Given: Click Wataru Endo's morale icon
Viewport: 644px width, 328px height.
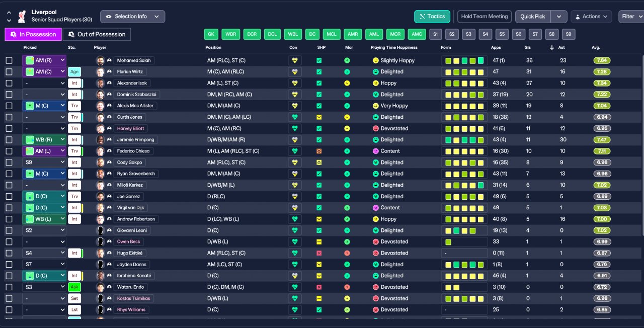Looking at the screenshot, I should (347, 287).
